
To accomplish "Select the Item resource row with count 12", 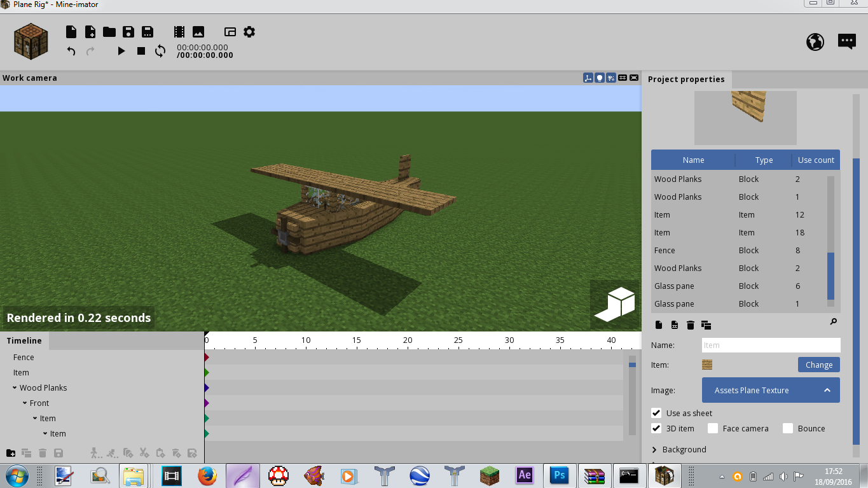I will pos(739,214).
